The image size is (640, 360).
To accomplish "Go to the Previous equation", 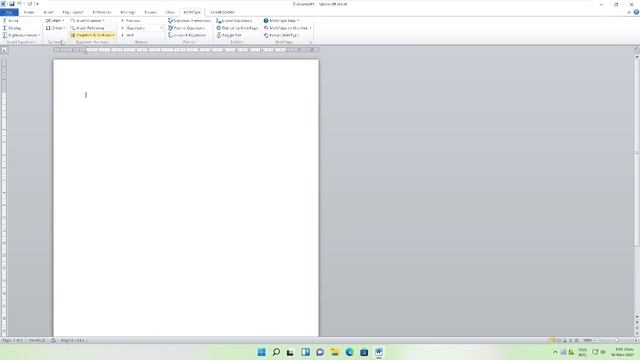I will tap(131, 20).
